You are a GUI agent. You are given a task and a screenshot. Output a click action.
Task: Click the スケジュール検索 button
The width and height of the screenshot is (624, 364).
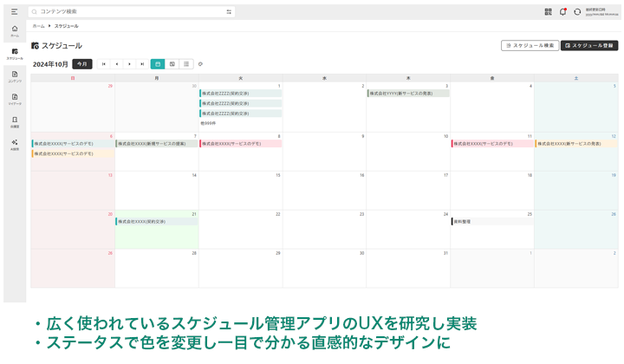pos(530,45)
